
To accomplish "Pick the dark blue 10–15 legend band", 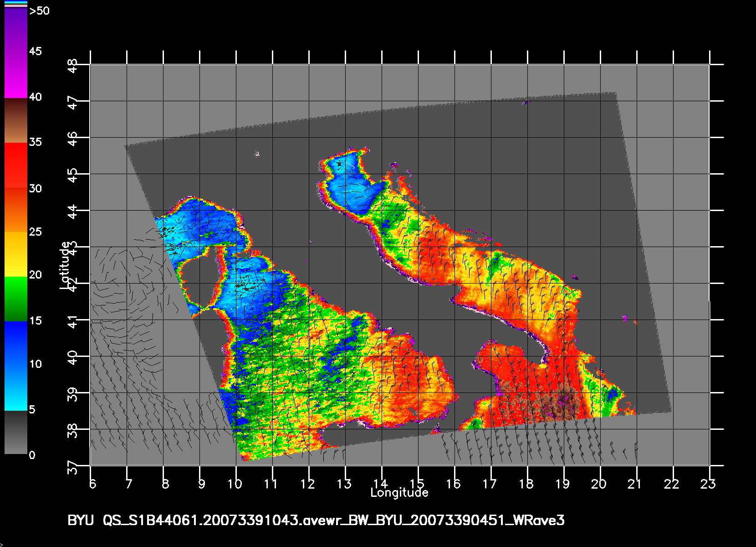I will pyautogui.click(x=16, y=344).
